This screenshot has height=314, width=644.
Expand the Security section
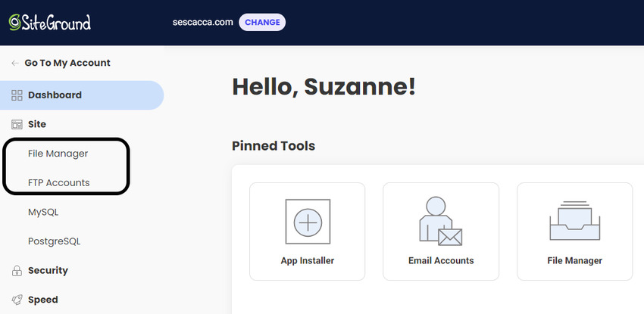48,270
